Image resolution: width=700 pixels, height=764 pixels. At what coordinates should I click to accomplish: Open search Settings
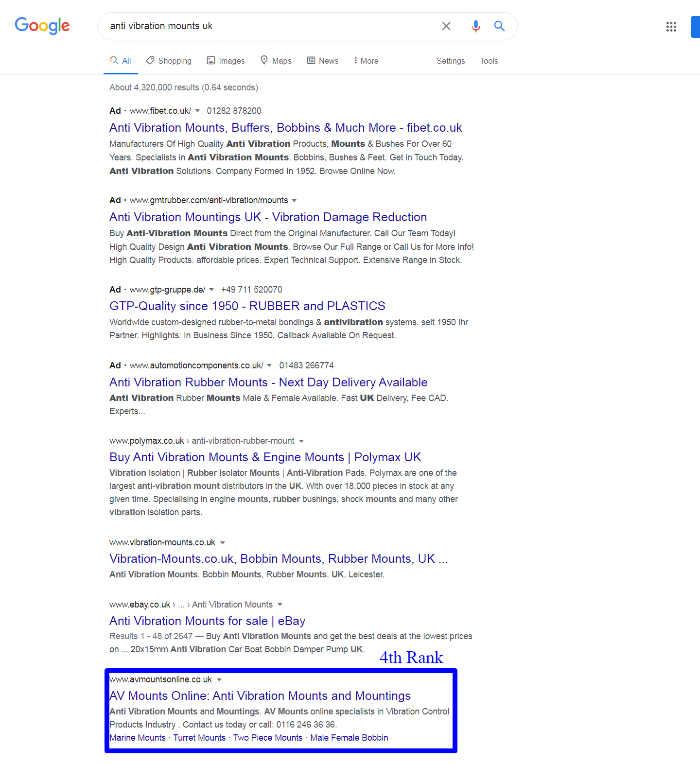point(451,61)
